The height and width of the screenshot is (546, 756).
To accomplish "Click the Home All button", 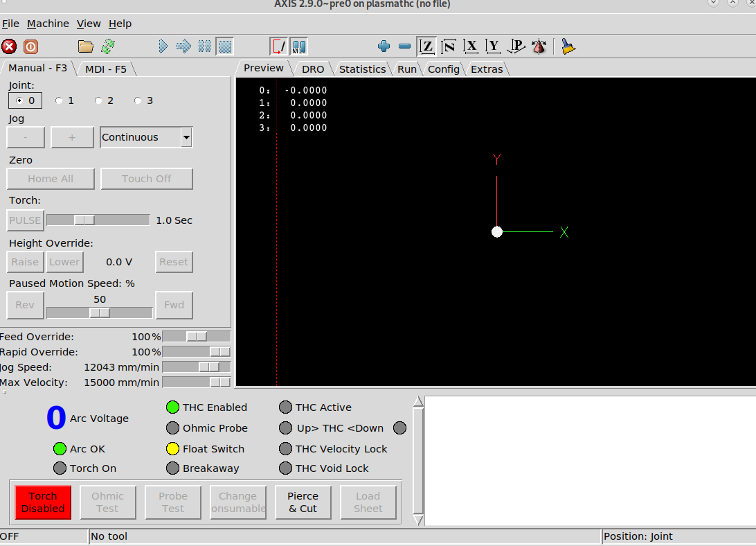I will click(x=51, y=179).
